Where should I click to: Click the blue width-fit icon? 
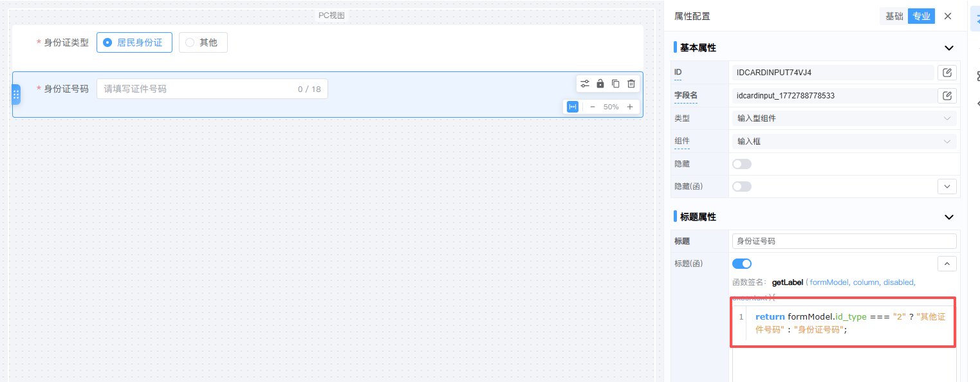pyautogui.click(x=573, y=107)
